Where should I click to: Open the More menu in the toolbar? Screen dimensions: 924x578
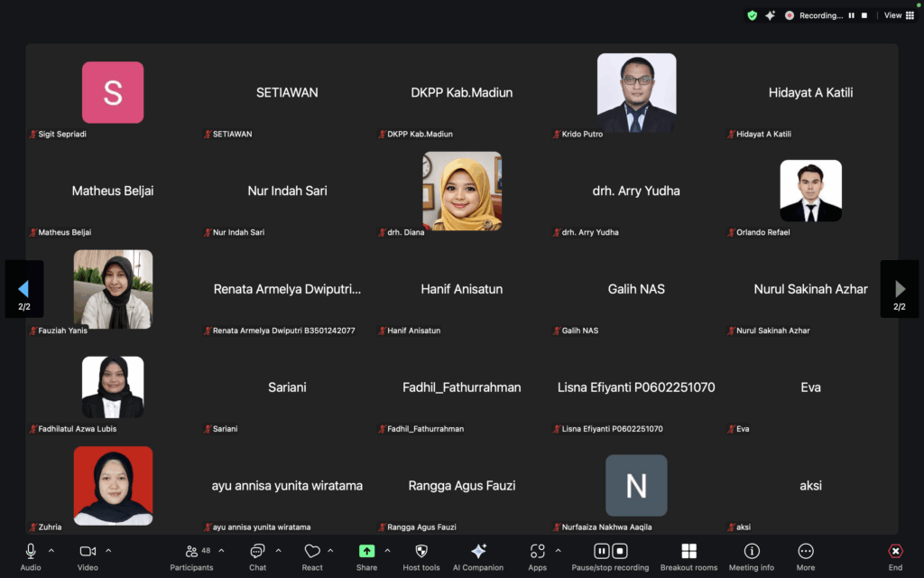[806, 552]
